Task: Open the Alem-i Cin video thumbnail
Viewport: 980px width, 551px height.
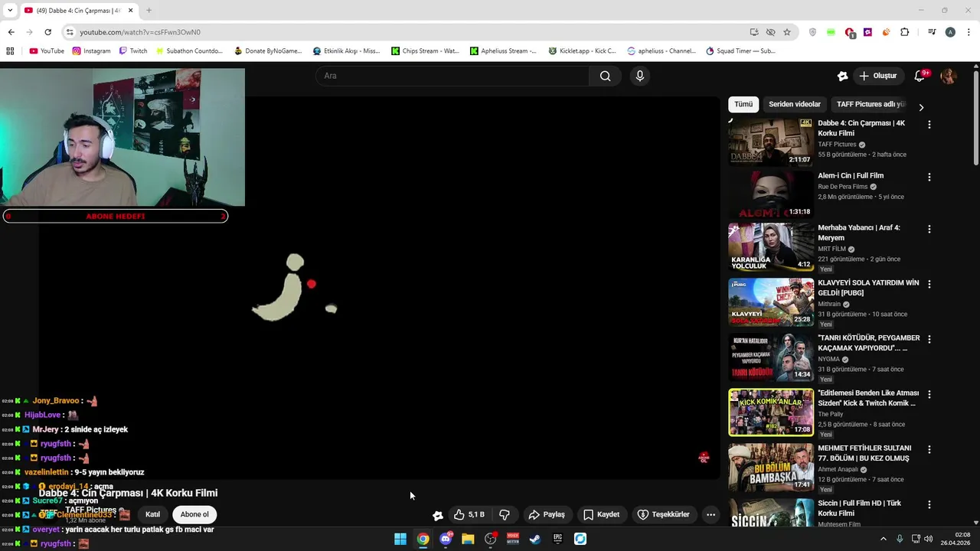Action: click(771, 194)
